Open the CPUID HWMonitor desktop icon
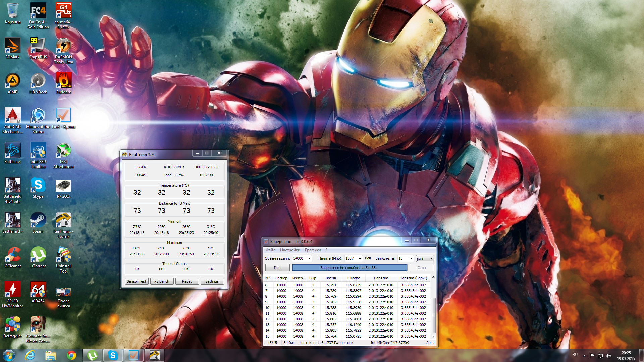The image size is (644, 362). pos(12,290)
